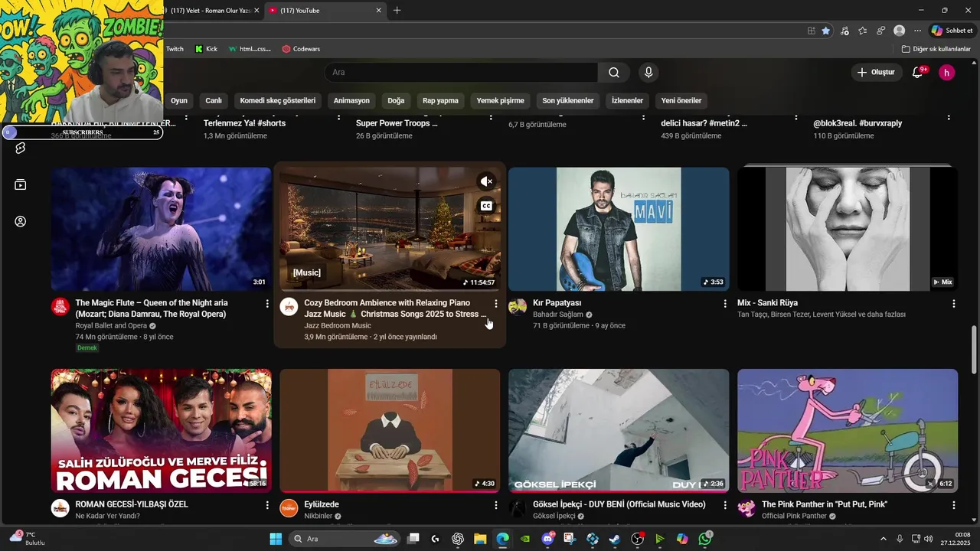Open the Kick bookmark
980x551 pixels.
coord(206,49)
